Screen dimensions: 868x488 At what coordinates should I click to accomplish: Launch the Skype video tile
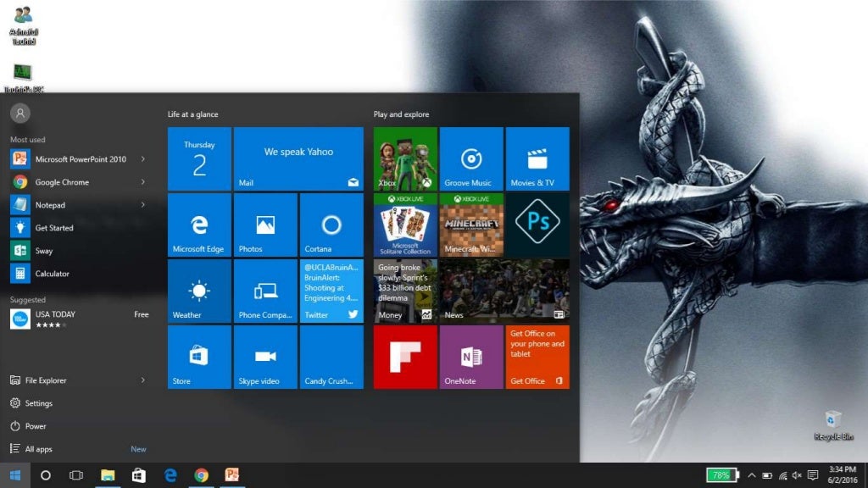tap(265, 357)
